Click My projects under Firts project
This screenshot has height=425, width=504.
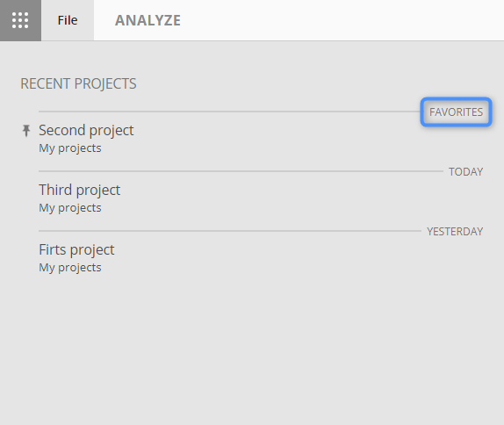[x=70, y=268]
